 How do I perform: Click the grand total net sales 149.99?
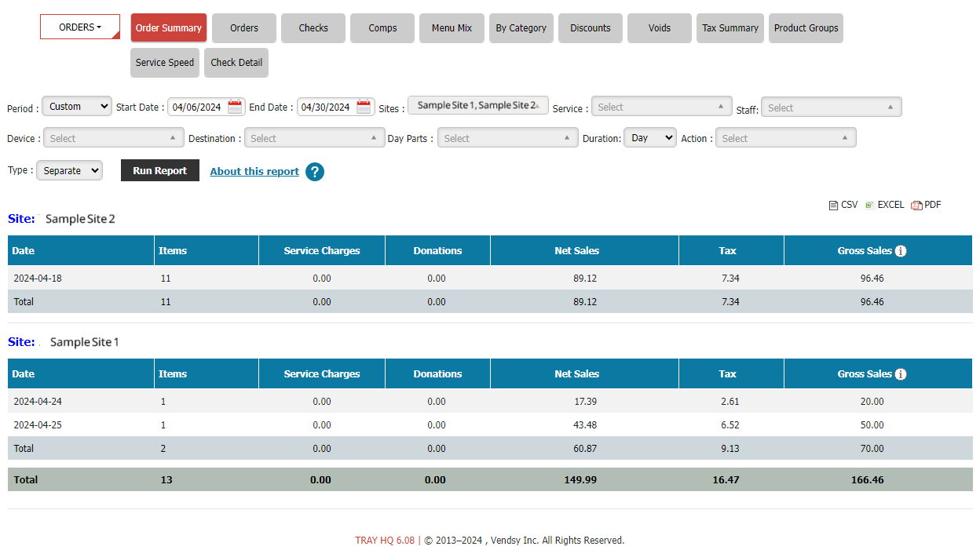coord(580,479)
